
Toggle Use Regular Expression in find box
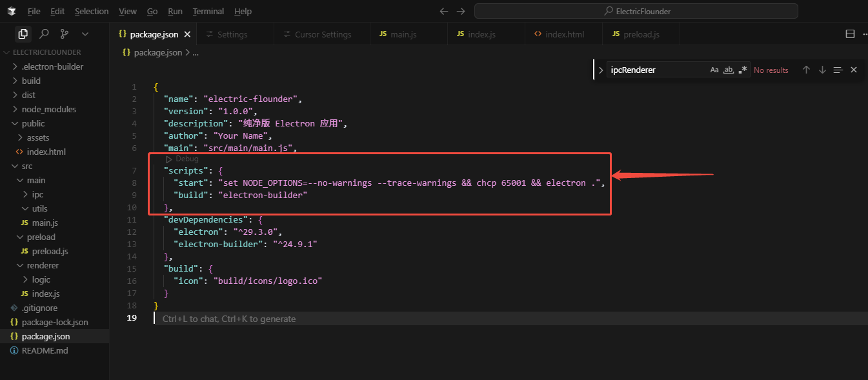(x=743, y=70)
